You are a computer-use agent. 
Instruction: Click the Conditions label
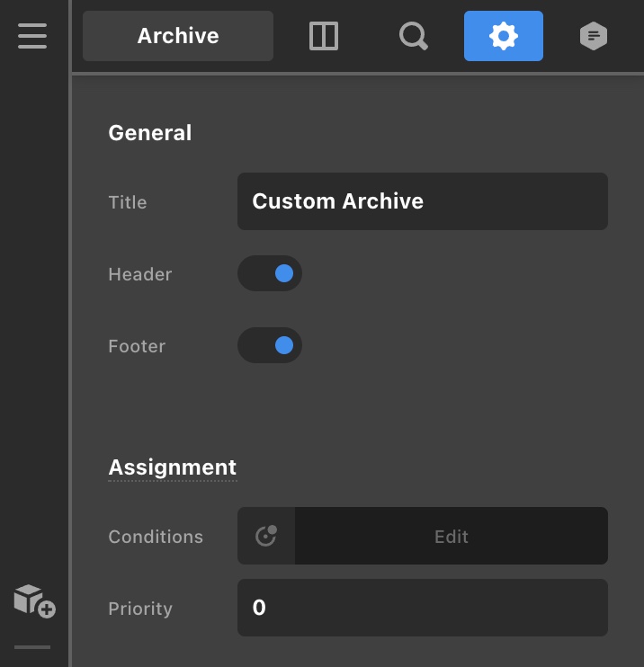coord(156,537)
